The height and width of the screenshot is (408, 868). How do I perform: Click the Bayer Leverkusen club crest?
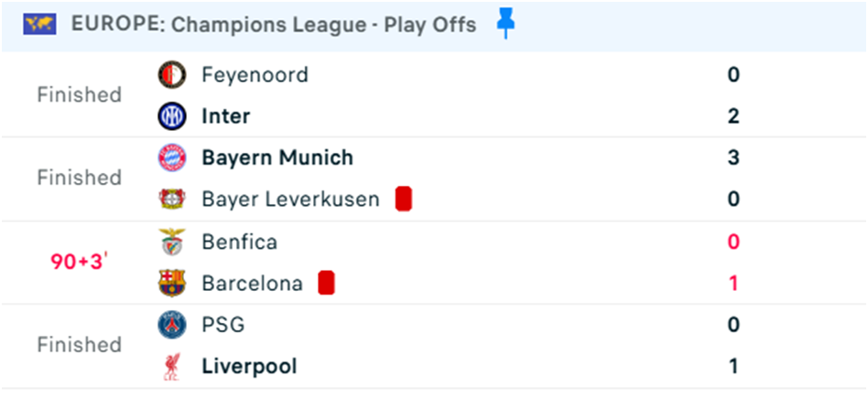pos(171,199)
